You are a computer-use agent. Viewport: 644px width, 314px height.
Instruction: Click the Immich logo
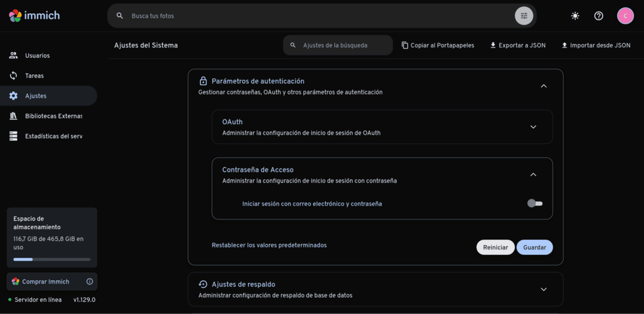coord(35,16)
